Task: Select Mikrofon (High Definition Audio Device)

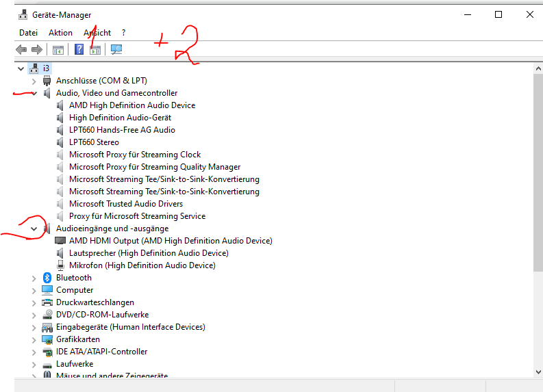Action: (142, 265)
